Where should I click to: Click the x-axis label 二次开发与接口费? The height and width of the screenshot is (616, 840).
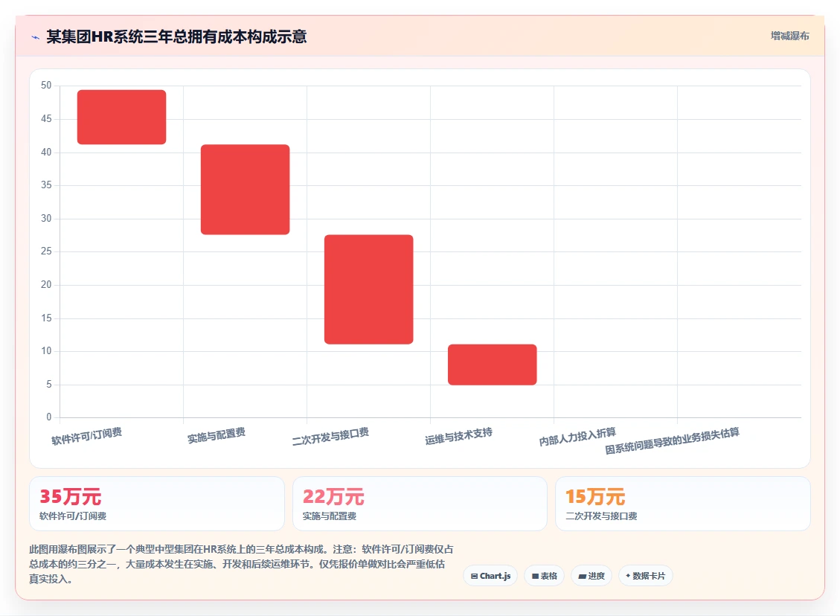click(330, 437)
